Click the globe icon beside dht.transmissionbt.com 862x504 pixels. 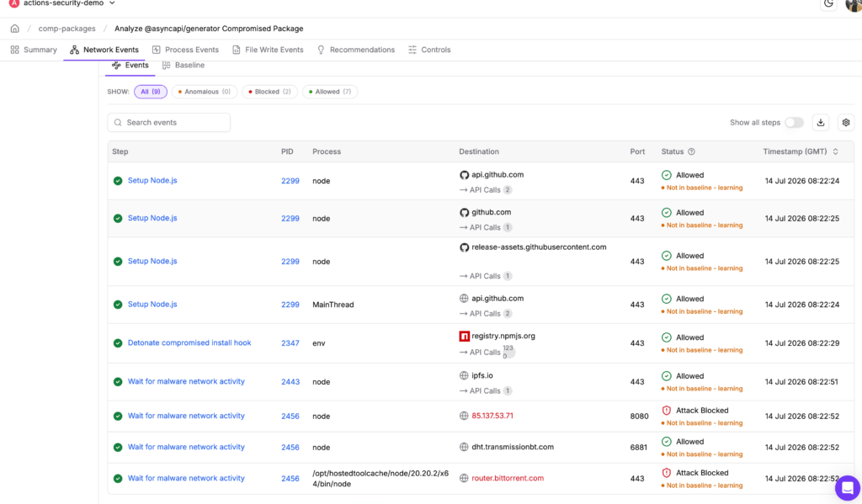[464, 447]
